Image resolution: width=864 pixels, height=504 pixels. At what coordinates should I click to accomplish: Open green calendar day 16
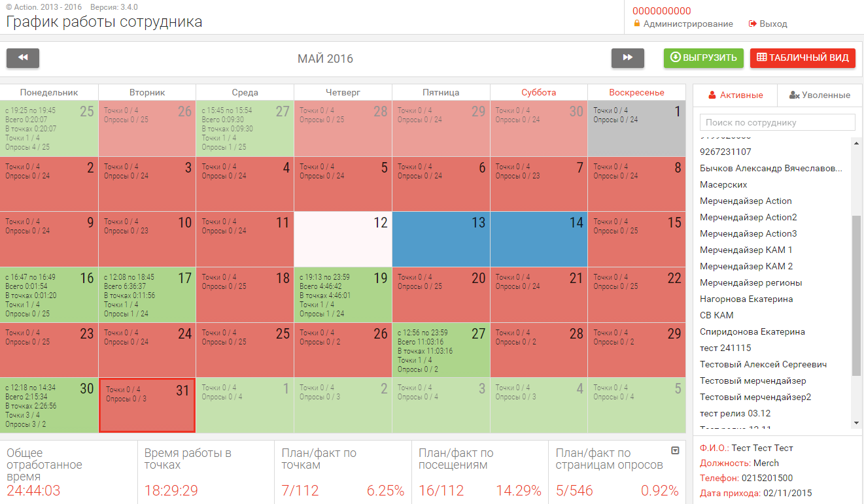(49, 294)
